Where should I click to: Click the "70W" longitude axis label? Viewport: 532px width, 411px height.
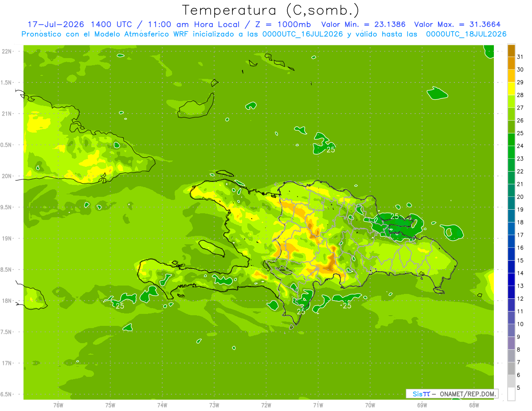pos(370,405)
